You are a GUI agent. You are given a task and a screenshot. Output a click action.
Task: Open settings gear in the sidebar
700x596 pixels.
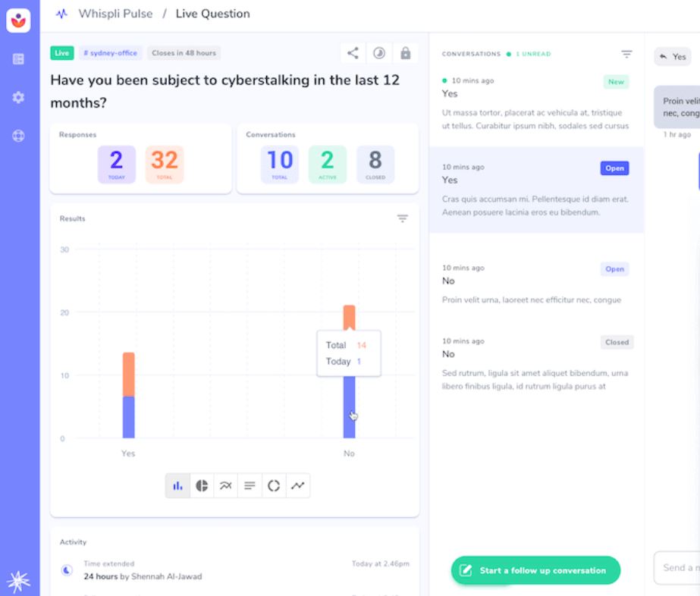point(18,97)
